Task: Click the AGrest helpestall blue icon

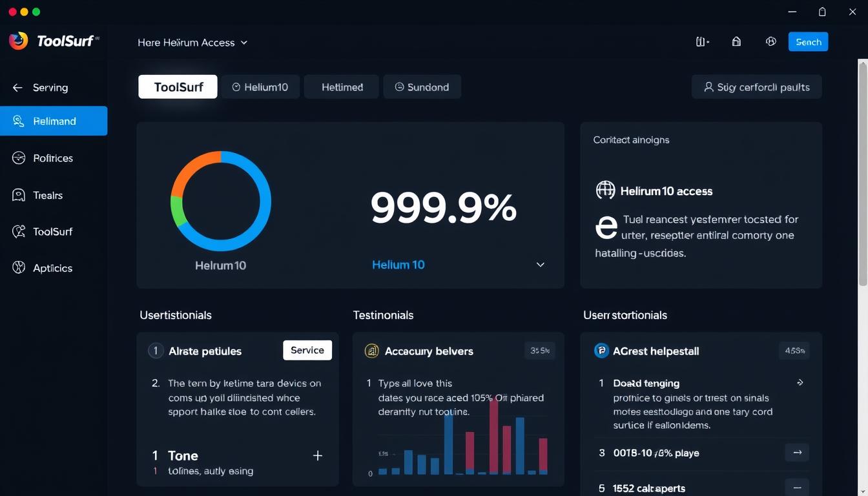Action: 601,351
